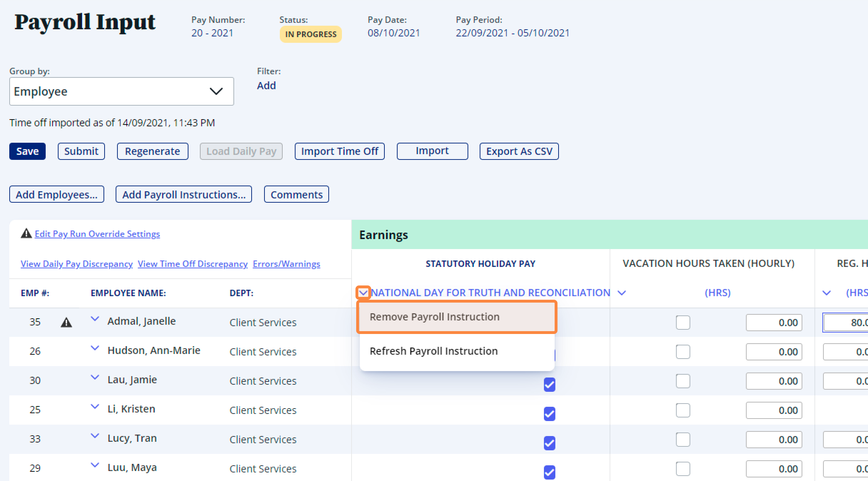Screen dimensions: 868x481
Task: Tick vacation hours checkbox for Li, Kristen
Action: pyautogui.click(x=683, y=410)
